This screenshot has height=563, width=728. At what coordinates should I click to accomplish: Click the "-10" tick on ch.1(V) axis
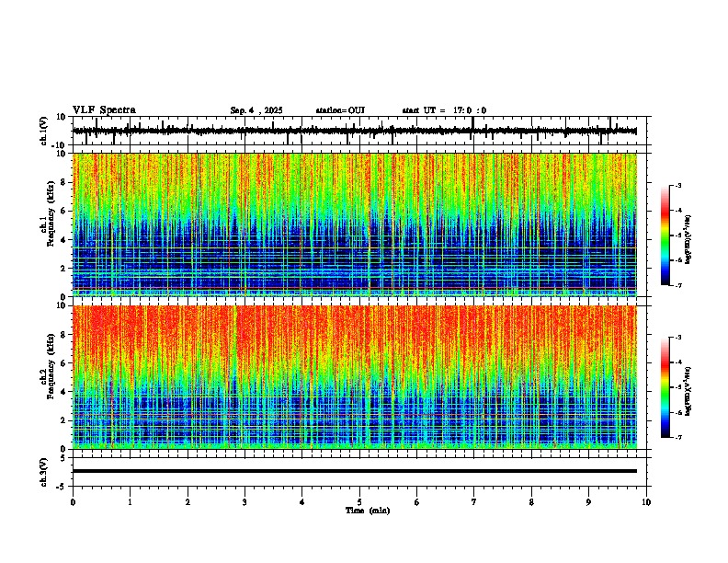point(60,145)
